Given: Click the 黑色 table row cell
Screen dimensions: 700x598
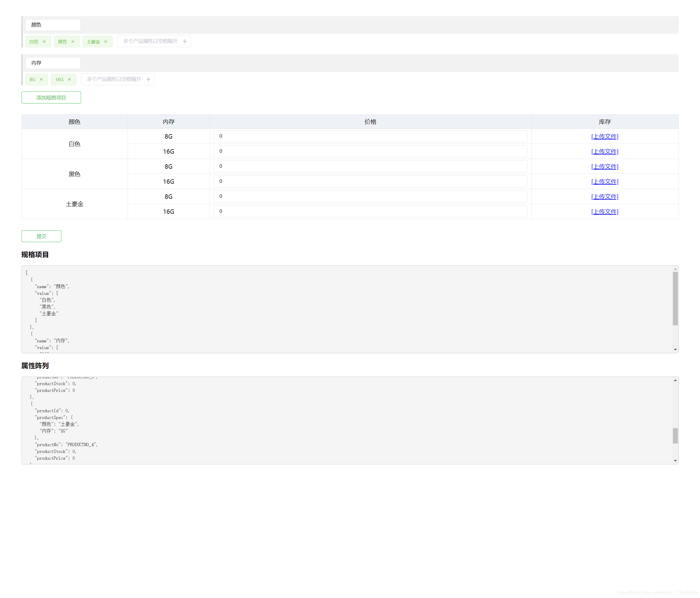Looking at the screenshot, I should coord(75,174).
